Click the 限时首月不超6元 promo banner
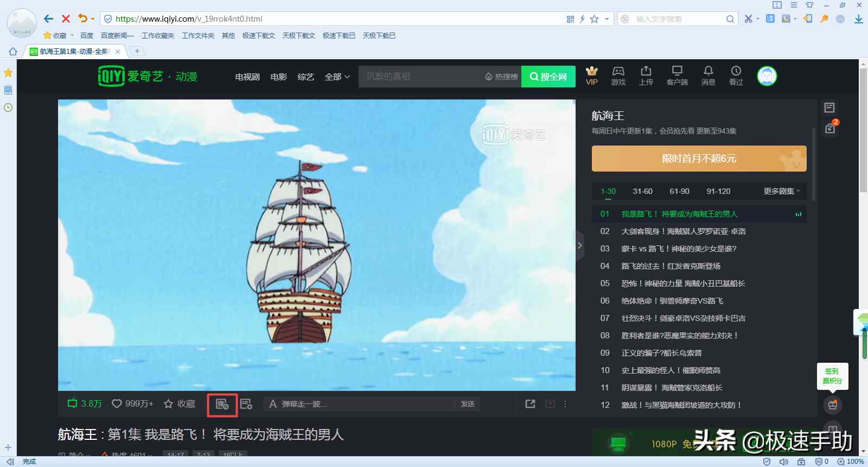 coord(699,159)
